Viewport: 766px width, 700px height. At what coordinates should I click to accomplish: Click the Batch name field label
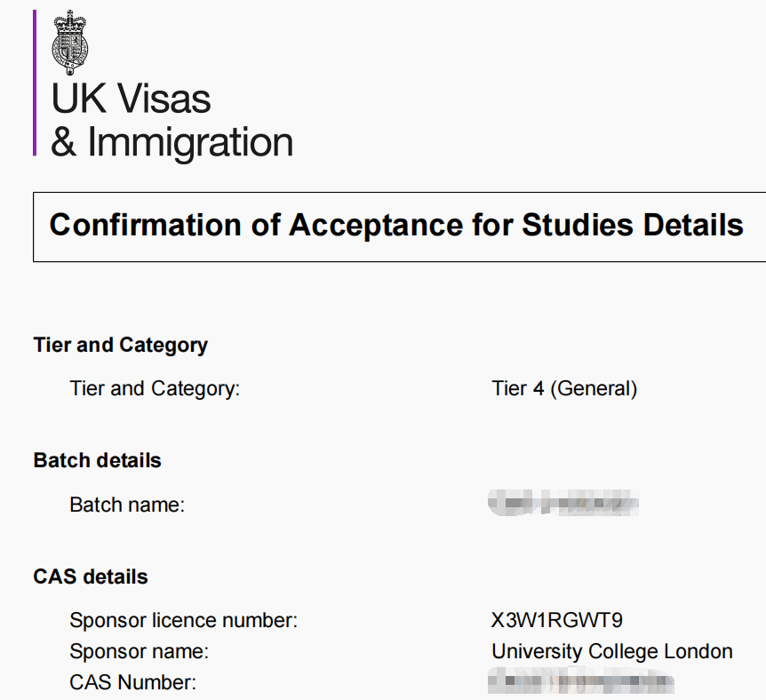click(x=126, y=505)
